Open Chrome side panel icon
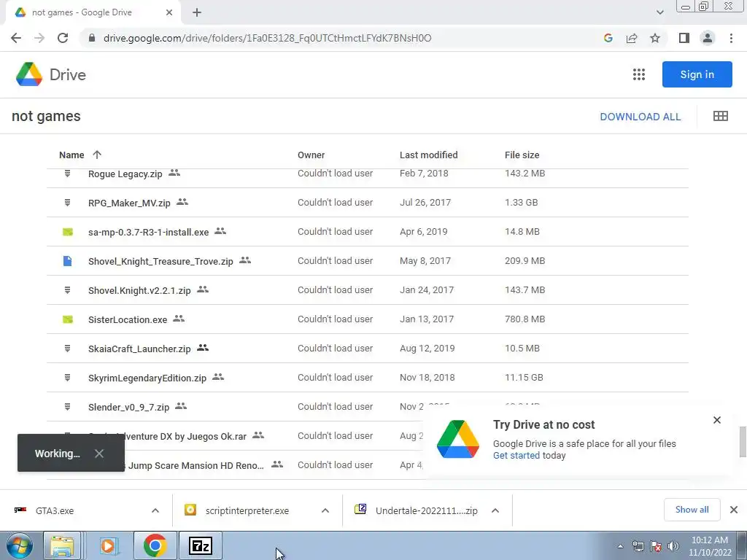This screenshot has width=747, height=560. 684,38
